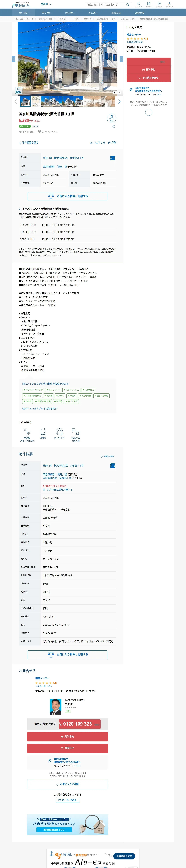Open the 売りたい menu

point(47,13)
